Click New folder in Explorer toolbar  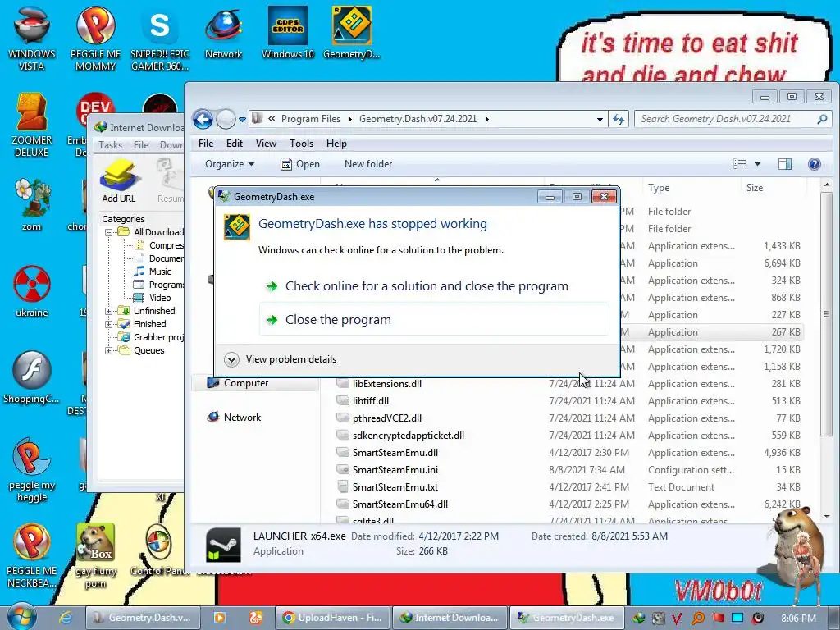point(368,164)
